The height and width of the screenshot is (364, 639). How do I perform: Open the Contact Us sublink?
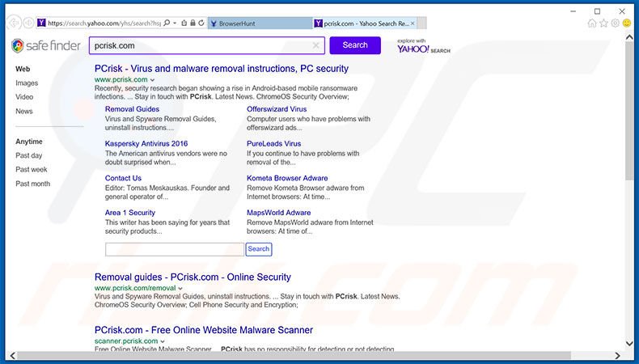point(123,178)
